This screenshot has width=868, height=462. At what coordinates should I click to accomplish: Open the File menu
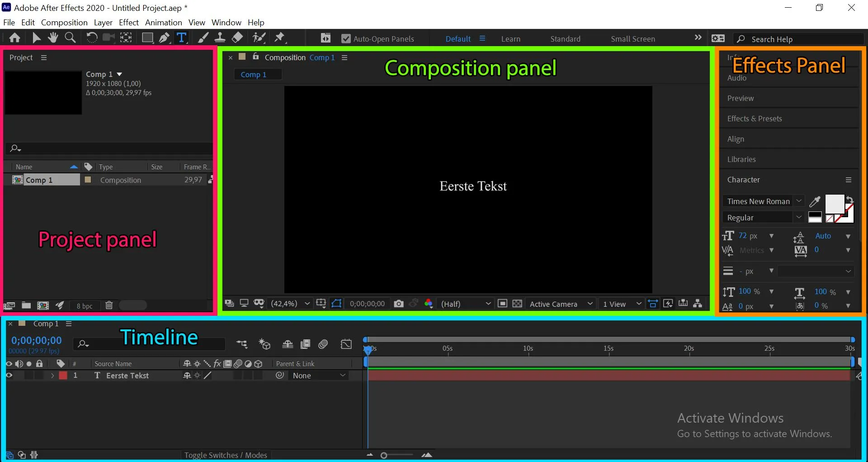[9, 22]
